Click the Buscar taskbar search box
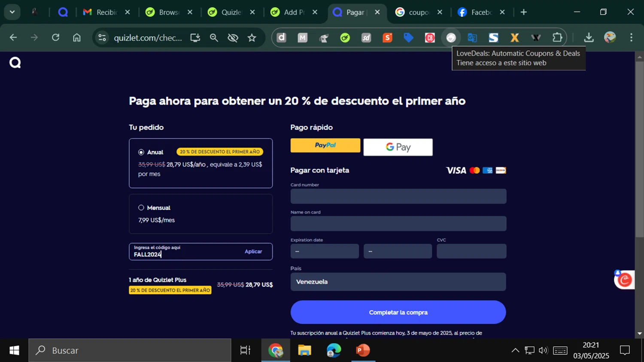The width and height of the screenshot is (644, 362). (x=130, y=350)
